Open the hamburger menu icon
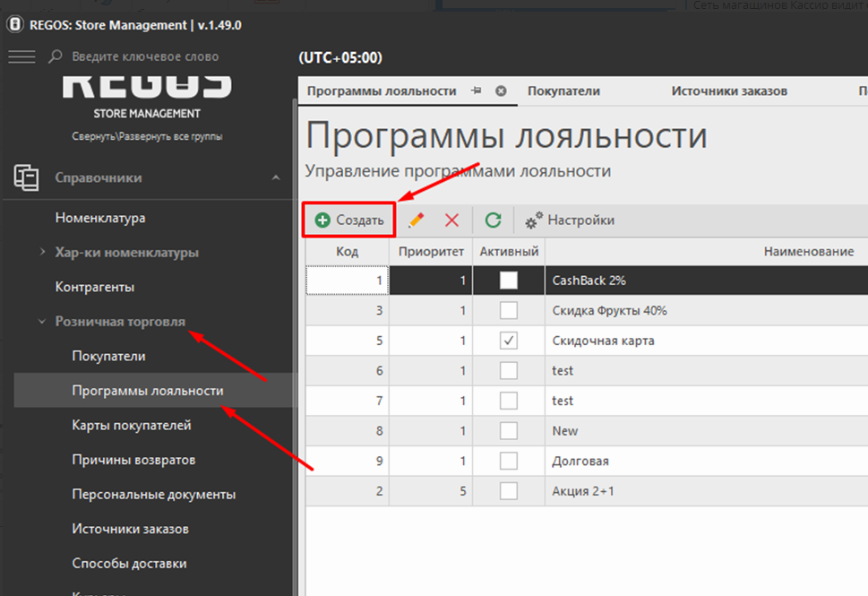868x596 pixels. [21, 56]
